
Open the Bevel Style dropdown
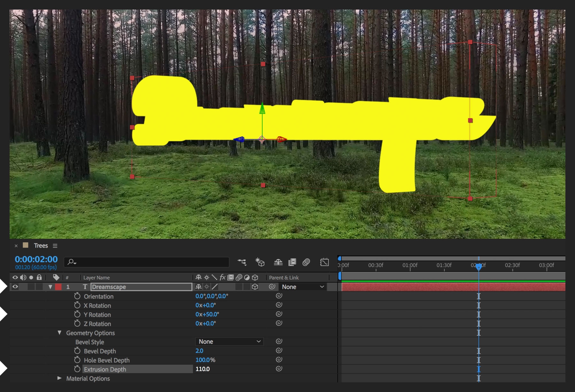pyautogui.click(x=229, y=342)
